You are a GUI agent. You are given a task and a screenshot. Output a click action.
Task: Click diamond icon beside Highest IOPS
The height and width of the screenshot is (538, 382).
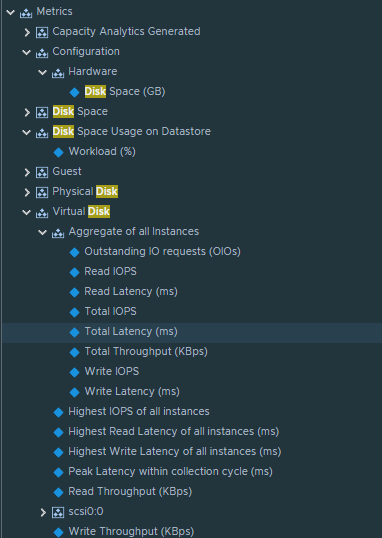click(59, 412)
